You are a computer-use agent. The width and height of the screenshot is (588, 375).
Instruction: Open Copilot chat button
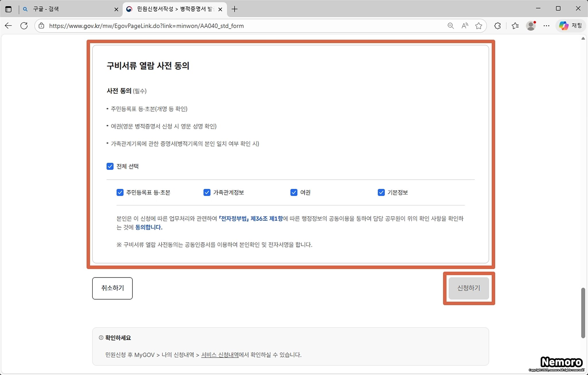(570, 26)
